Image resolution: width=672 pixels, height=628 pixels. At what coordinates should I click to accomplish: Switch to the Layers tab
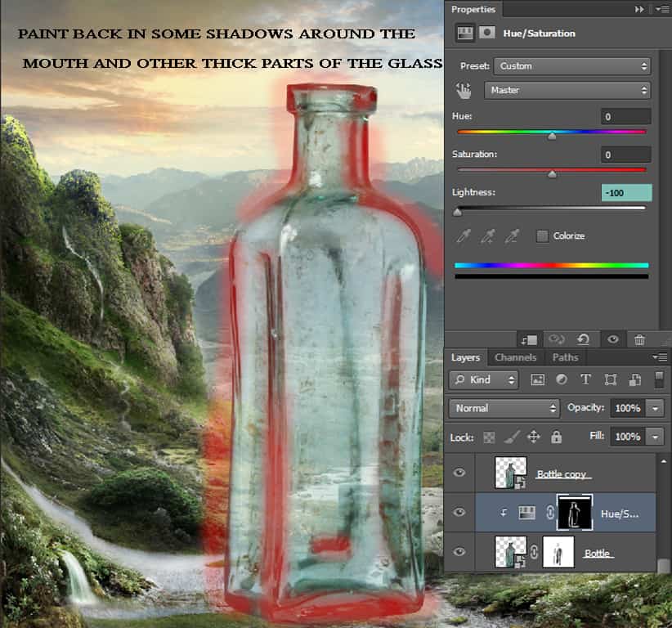click(x=465, y=357)
